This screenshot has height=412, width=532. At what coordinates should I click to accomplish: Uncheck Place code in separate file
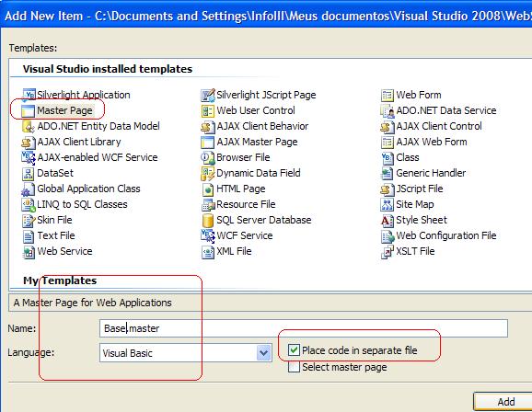click(294, 350)
